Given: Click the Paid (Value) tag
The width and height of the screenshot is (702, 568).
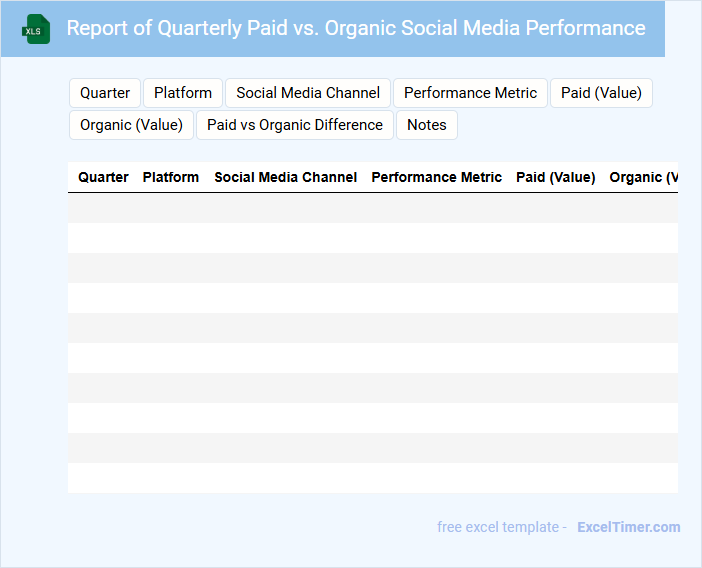Looking at the screenshot, I should pyautogui.click(x=601, y=93).
